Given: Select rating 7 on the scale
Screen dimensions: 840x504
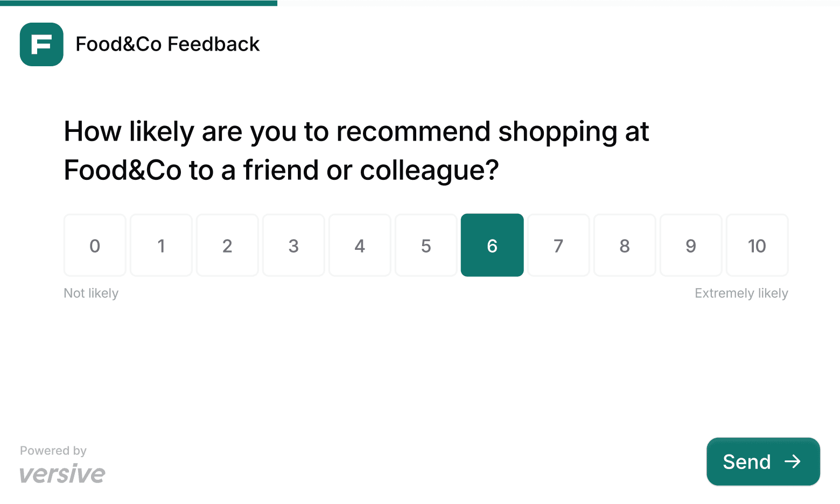Looking at the screenshot, I should coord(558,246).
